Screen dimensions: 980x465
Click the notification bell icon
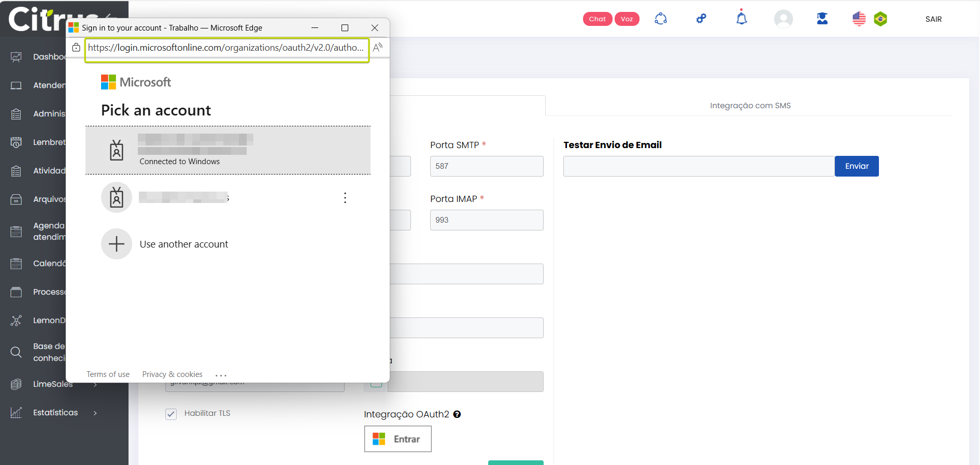[742, 19]
